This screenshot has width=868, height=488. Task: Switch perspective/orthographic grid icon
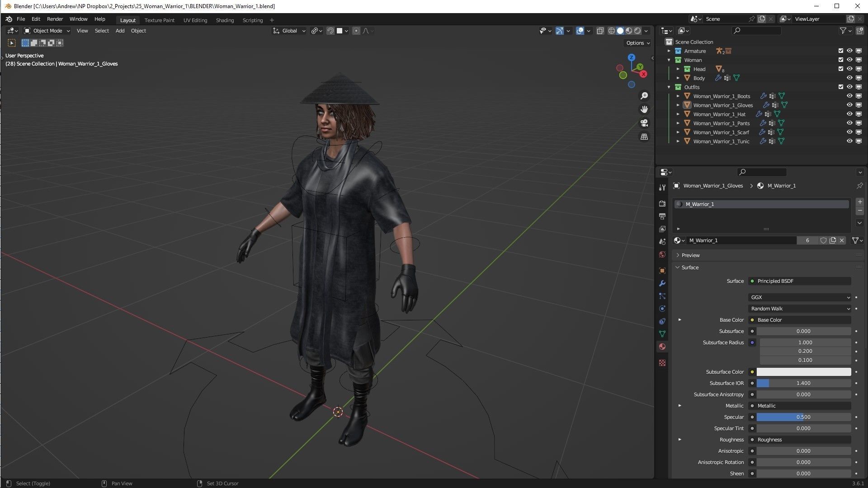click(x=644, y=136)
